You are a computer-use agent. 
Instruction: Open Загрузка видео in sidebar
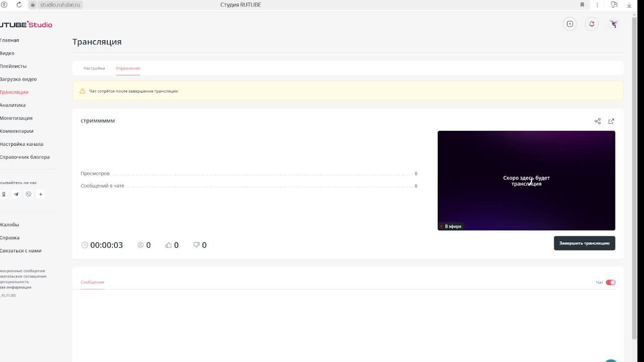[18, 79]
